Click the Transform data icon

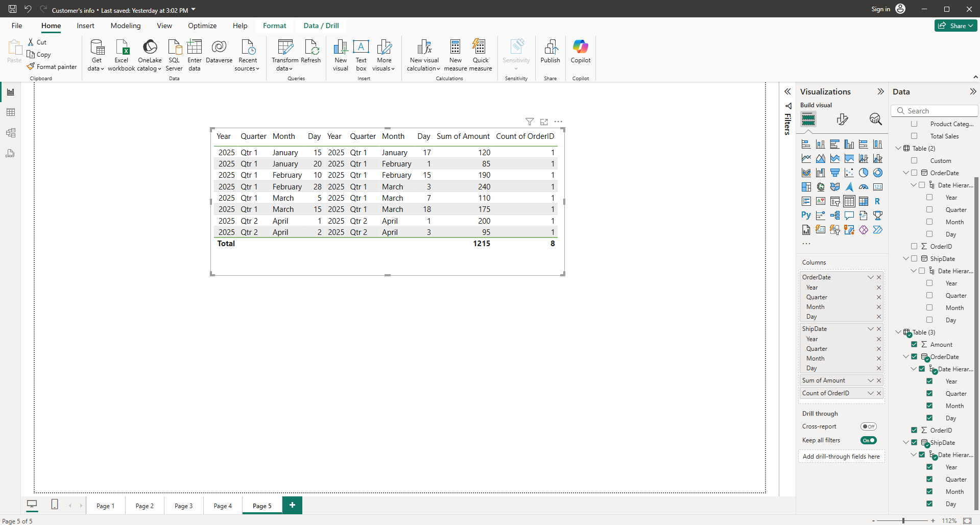point(285,47)
